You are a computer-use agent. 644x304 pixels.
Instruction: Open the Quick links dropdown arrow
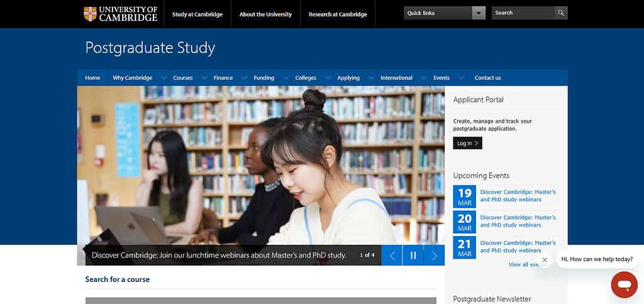(x=479, y=13)
